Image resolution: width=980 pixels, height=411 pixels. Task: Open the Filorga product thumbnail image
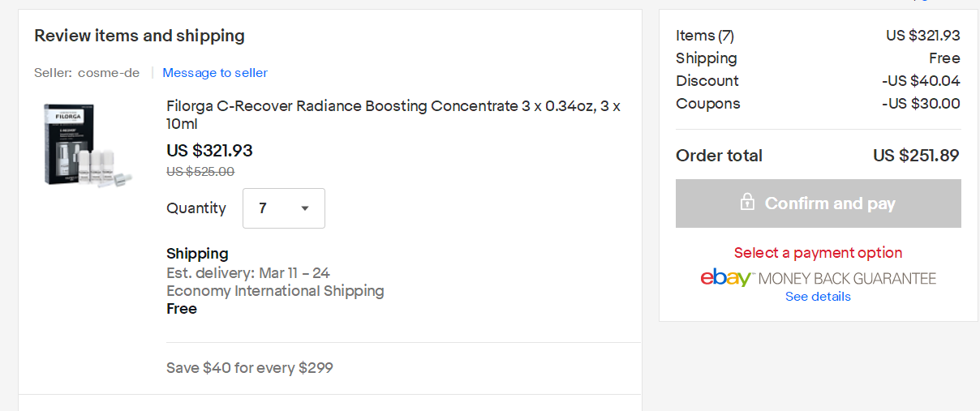(x=87, y=146)
